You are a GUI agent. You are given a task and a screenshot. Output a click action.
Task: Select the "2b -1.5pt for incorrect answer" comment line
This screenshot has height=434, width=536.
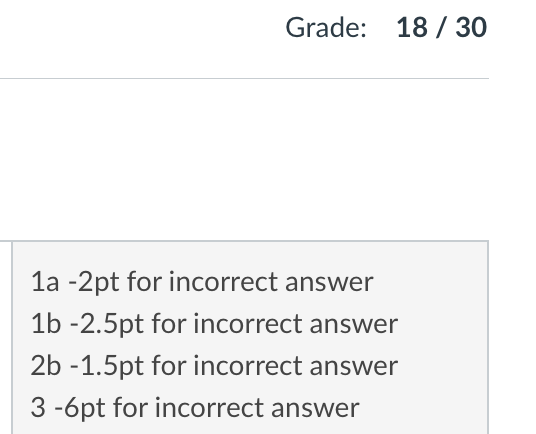pos(214,366)
